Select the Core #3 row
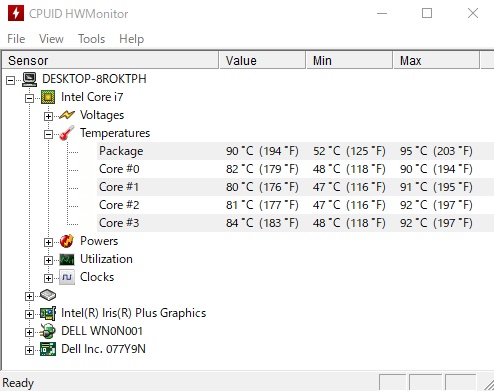Viewport: 494px width, 391px height. tap(296, 223)
